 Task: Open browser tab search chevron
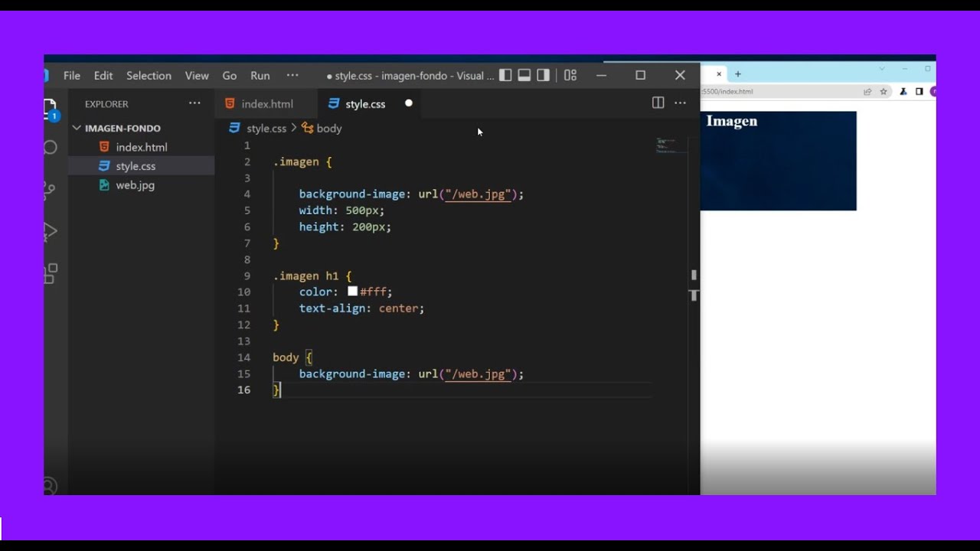pos(882,69)
